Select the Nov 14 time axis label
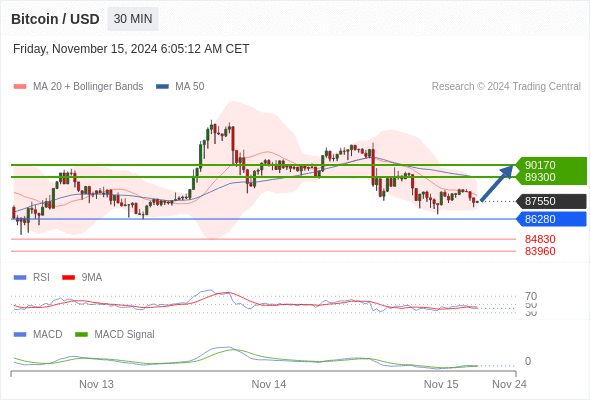 click(x=269, y=384)
